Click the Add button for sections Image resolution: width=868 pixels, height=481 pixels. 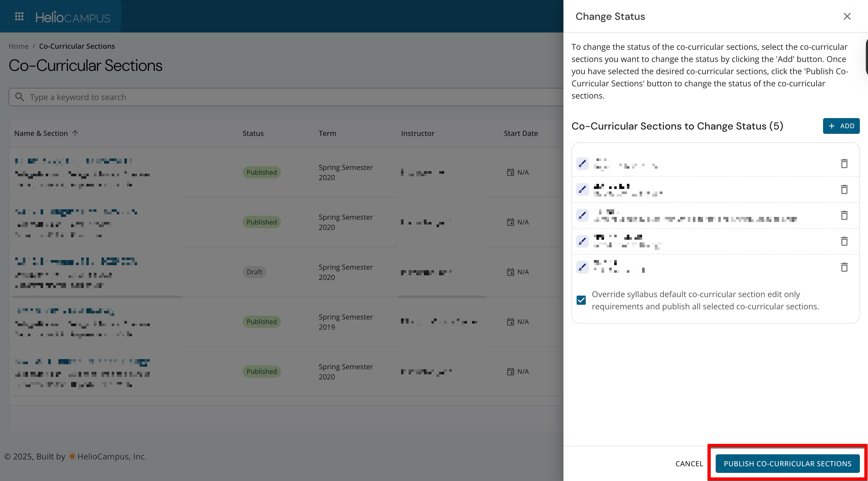pyautogui.click(x=841, y=126)
